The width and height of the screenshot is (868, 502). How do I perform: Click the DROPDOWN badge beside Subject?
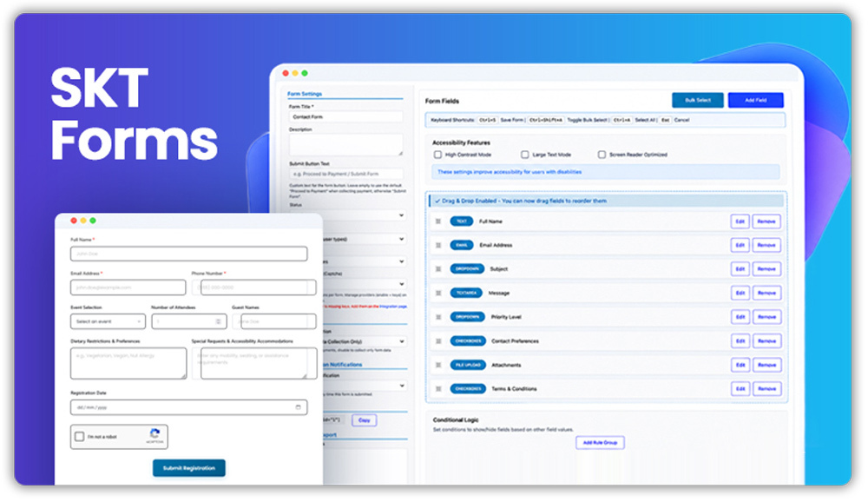pos(467,269)
